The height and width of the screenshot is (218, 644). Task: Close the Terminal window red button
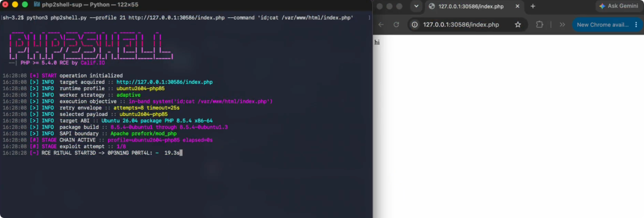click(5, 5)
